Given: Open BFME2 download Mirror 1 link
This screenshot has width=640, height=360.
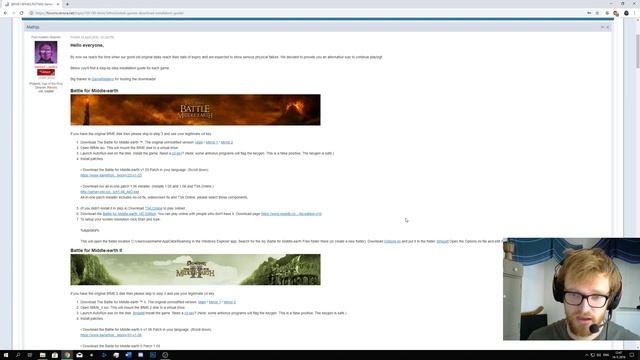Looking at the screenshot, I should click(x=215, y=302).
